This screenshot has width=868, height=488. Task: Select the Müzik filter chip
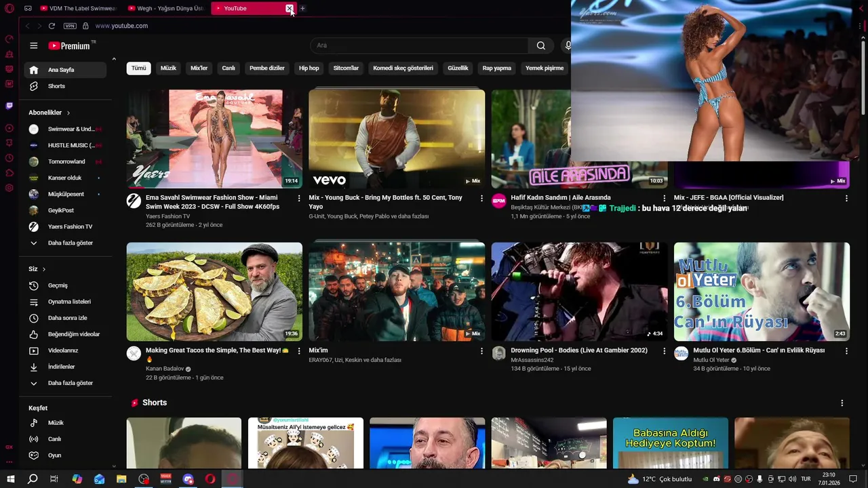click(x=168, y=68)
